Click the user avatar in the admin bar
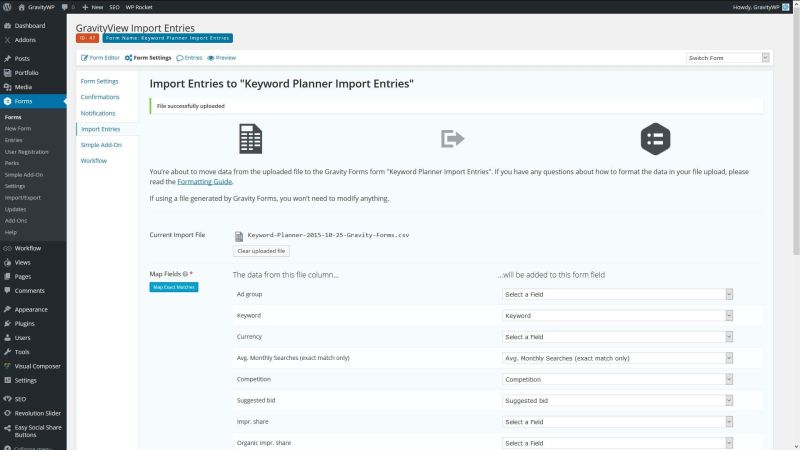 [x=786, y=7]
